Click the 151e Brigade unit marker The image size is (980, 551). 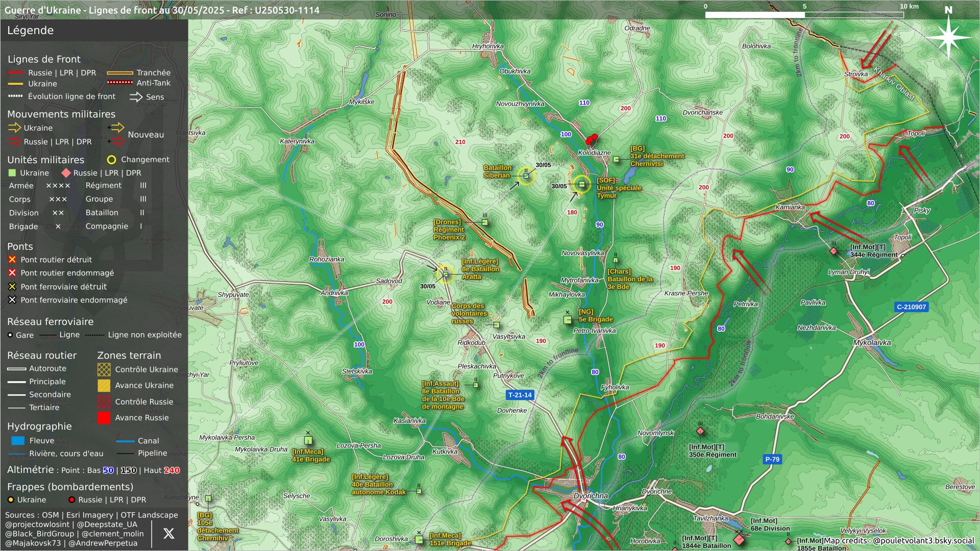tap(419, 539)
